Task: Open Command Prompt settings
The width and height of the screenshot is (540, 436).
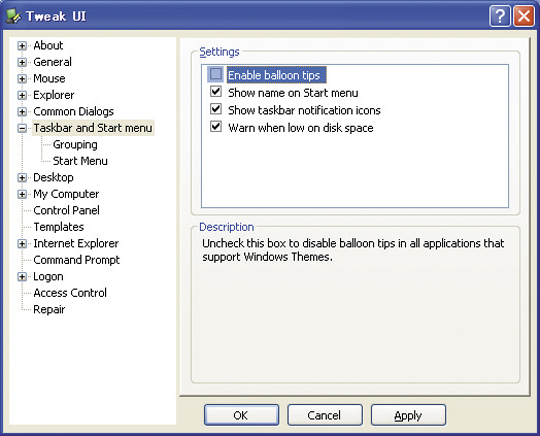Action: pos(76,260)
